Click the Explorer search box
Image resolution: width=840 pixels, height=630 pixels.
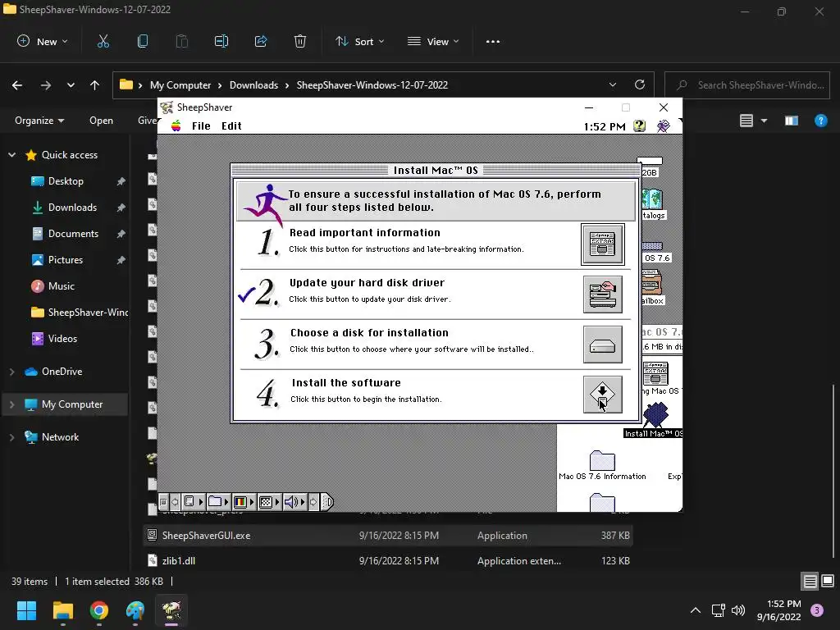pyautogui.click(x=747, y=85)
